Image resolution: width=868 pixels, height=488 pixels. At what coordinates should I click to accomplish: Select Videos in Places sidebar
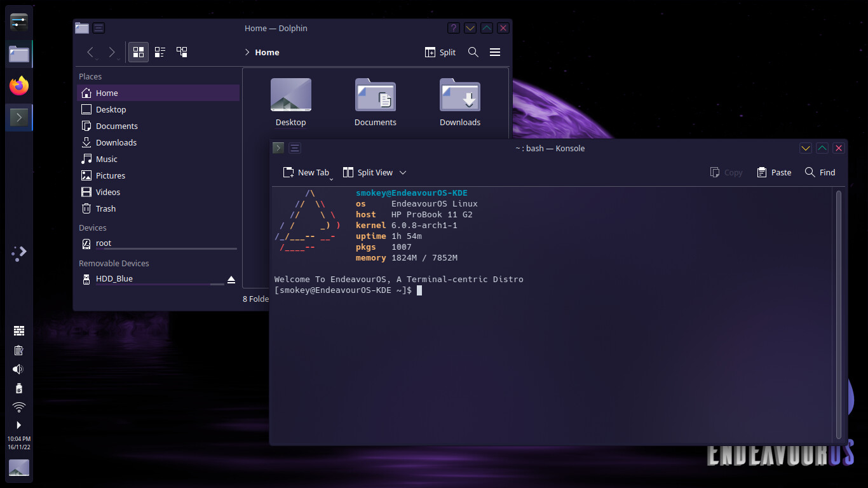click(158, 192)
